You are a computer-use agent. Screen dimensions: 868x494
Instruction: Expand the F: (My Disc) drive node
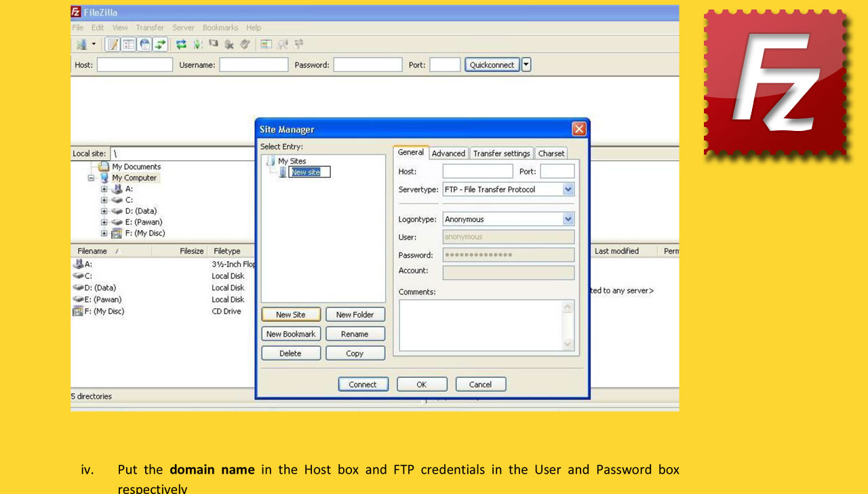click(104, 233)
